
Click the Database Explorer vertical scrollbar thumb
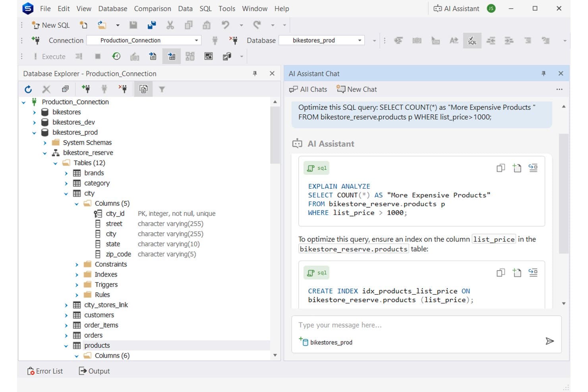pos(275,135)
